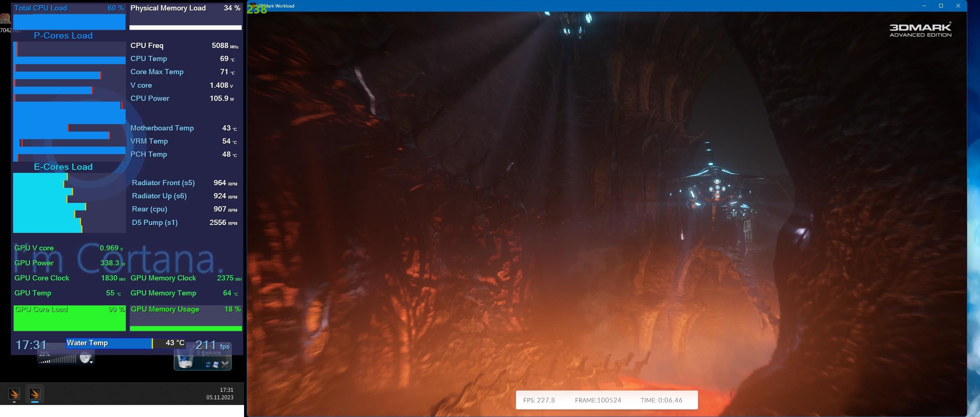Click the Physical Memory Load bar
Viewport: 980px width, 417px height.
(x=186, y=27)
